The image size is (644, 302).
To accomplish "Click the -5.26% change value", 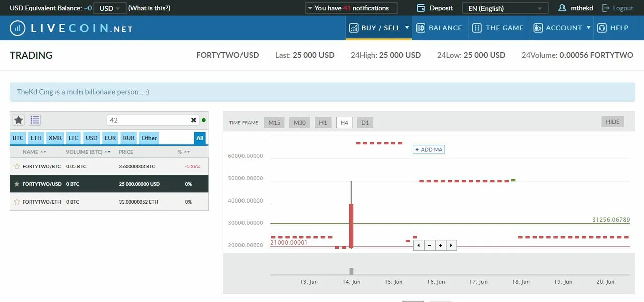I will pyautogui.click(x=192, y=166).
